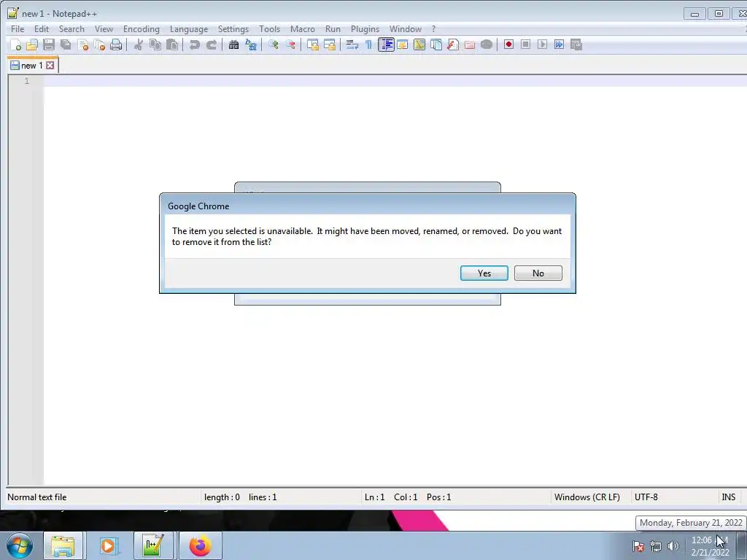Click the Copy toolbar icon
This screenshot has height=560, width=747.
[155, 44]
